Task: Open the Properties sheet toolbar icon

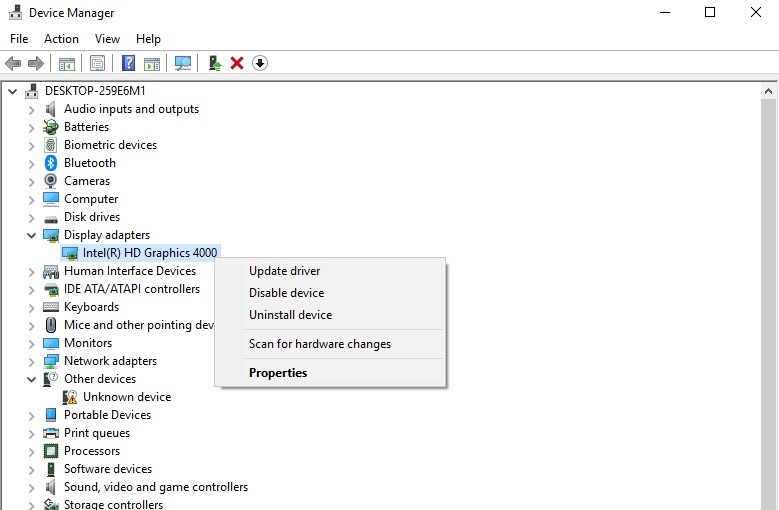Action: click(x=97, y=63)
